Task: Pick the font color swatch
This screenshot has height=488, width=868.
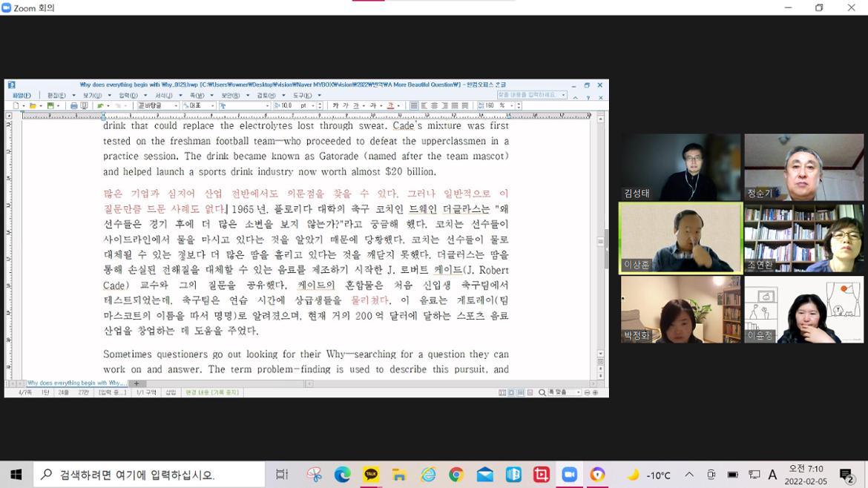Action: click(x=390, y=106)
